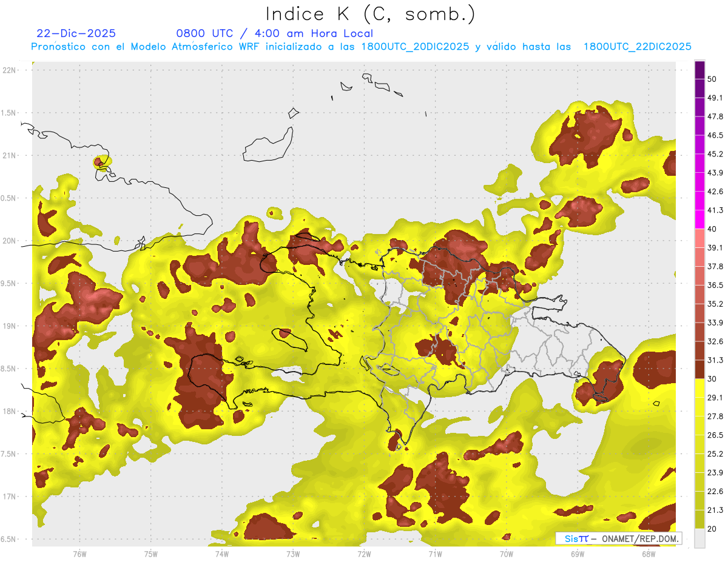This screenshot has width=728, height=562.
Task: Click the colorbar value '35.2'
Action: pos(715,304)
